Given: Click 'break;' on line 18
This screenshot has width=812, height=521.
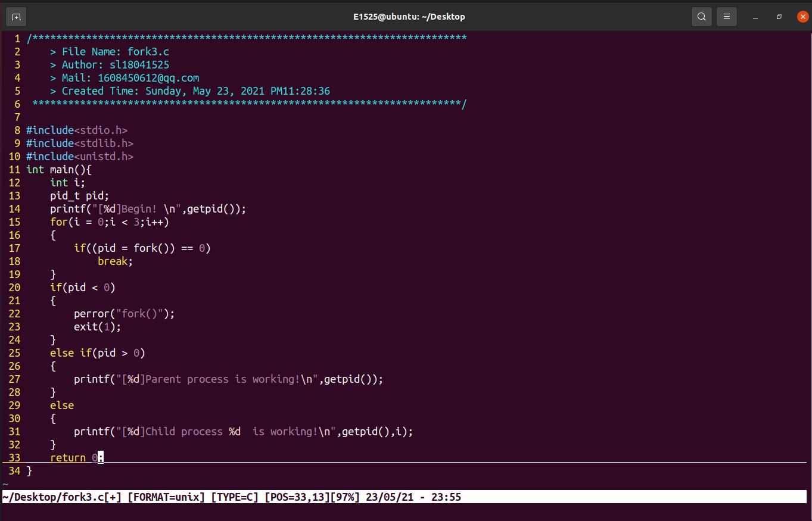Looking at the screenshot, I should [116, 261].
